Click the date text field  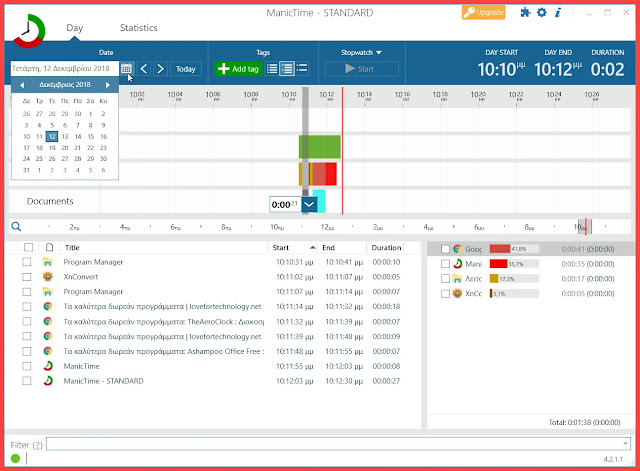65,68
